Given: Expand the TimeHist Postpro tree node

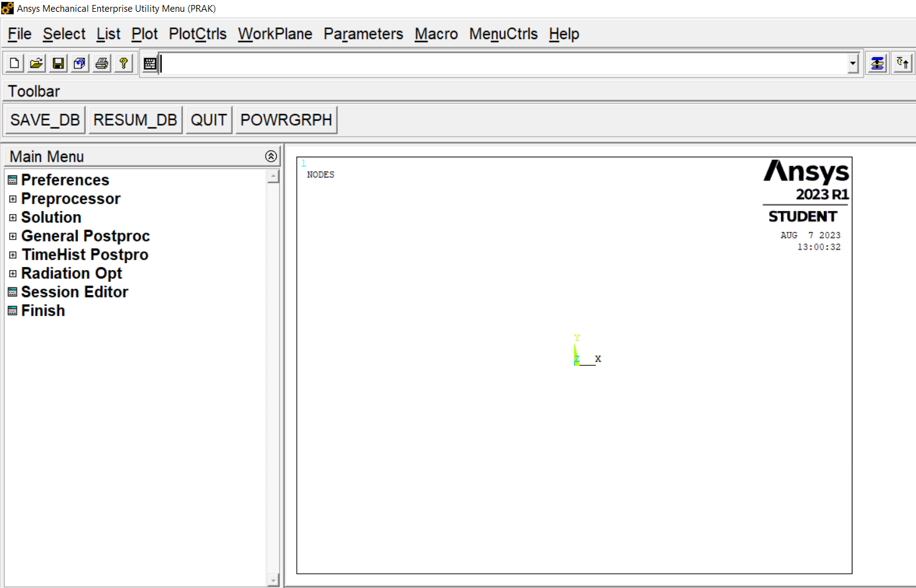Looking at the screenshot, I should tap(12, 255).
